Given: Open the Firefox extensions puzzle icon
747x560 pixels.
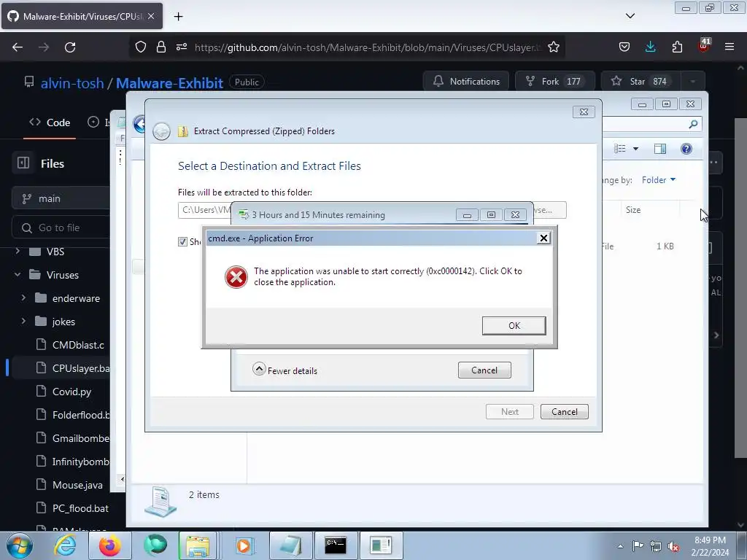Looking at the screenshot, I should point(677,47).
